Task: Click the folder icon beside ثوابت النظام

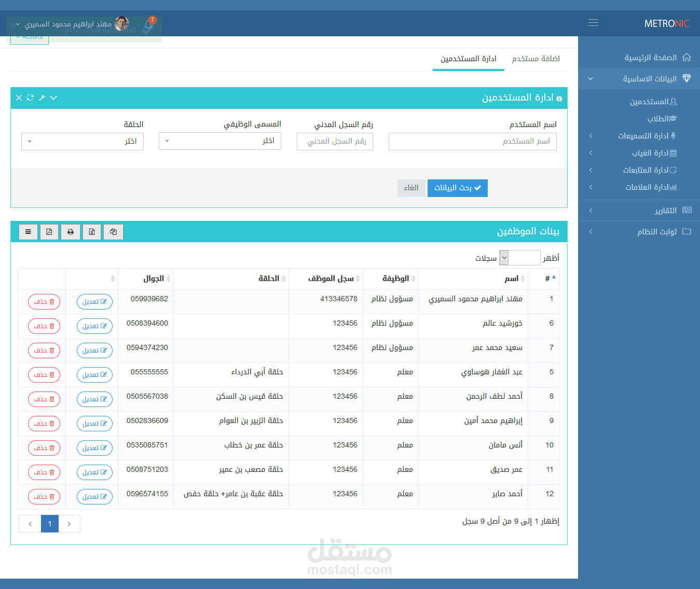Action: 687,231
